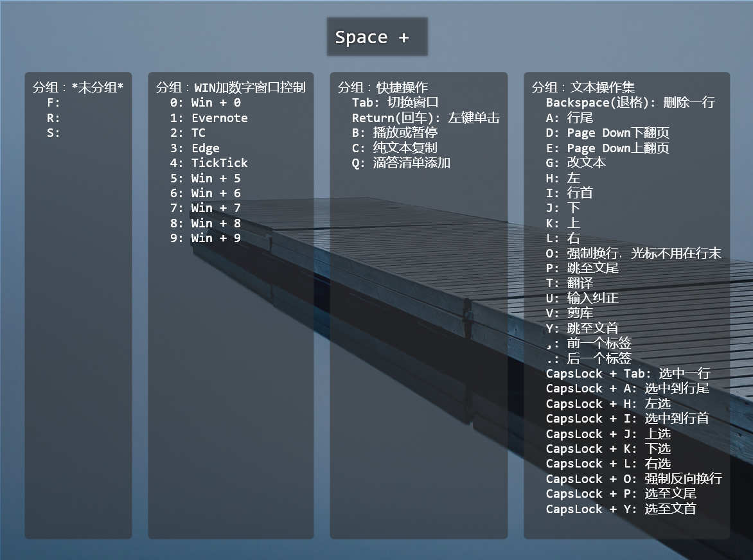753x560 pixels.
Task: Click the "8: Win + 8" row
Action: pos(206,223)
